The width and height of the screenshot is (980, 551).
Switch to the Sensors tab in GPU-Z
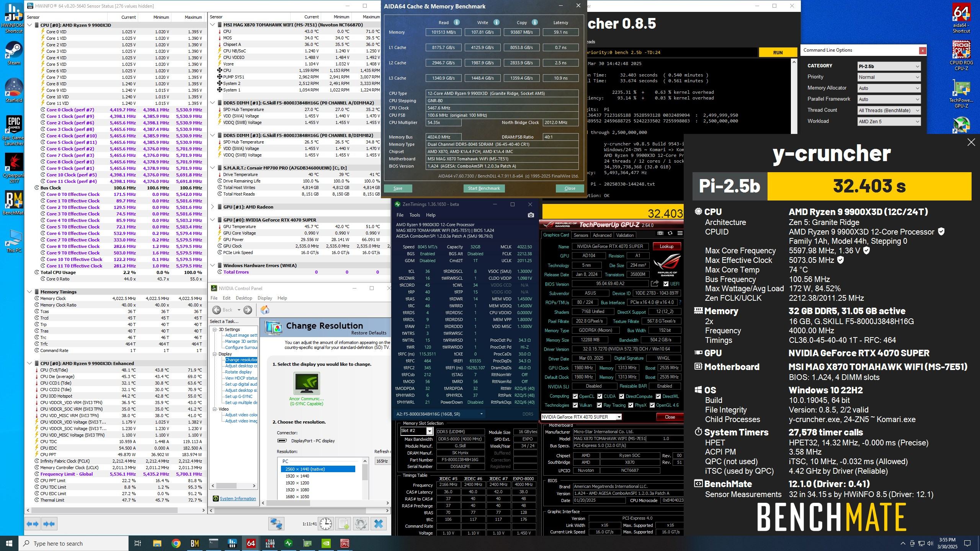coord(580,235)
